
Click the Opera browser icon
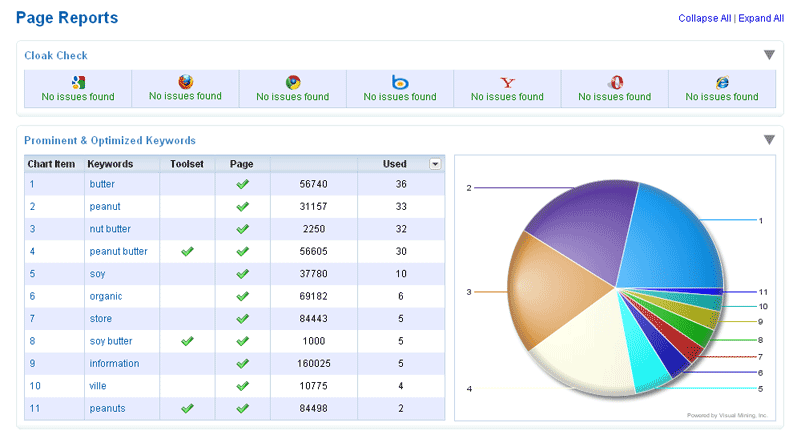(615, 82)
